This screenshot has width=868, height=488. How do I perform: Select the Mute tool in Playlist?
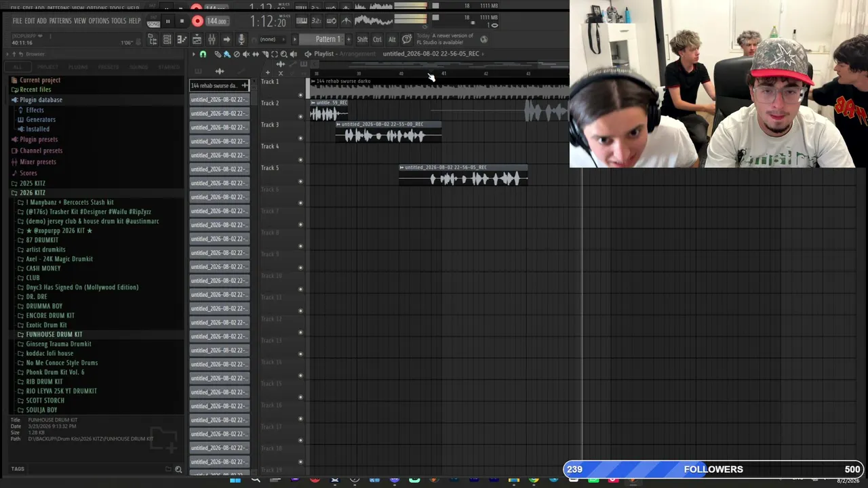(246, 54)
